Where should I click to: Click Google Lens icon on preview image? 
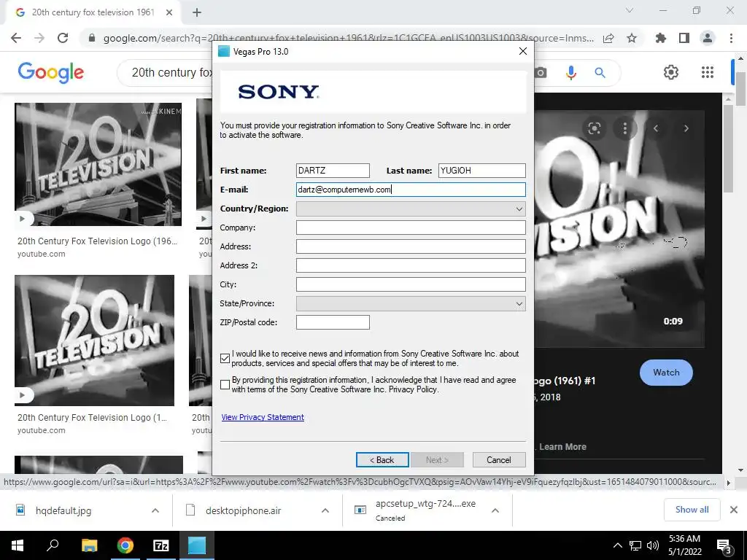pyautogui.click(x=594, y=128)
